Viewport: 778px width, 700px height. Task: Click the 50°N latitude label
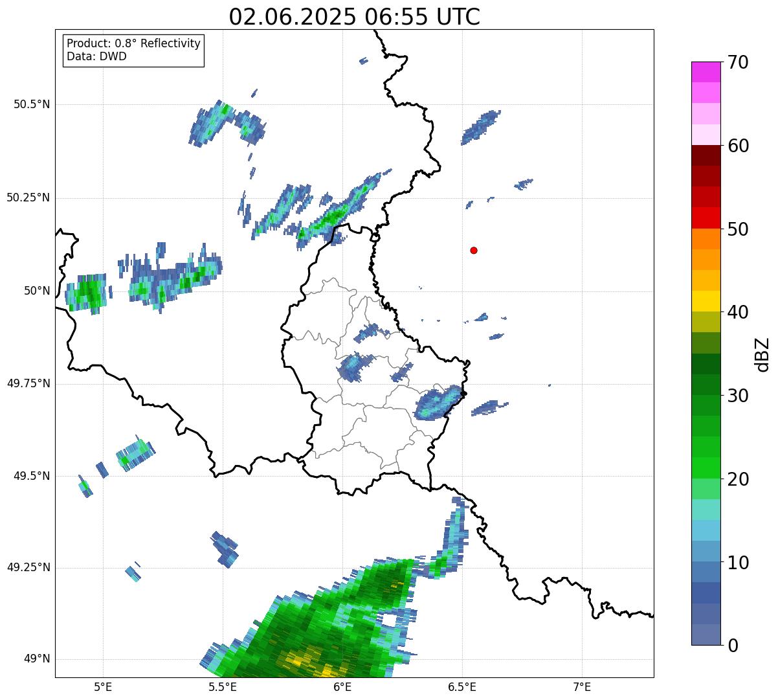point(38,291)
